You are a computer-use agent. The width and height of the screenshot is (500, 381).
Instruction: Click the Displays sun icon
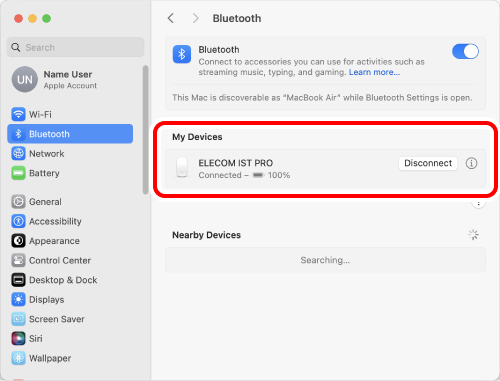(x=18, y=299)
